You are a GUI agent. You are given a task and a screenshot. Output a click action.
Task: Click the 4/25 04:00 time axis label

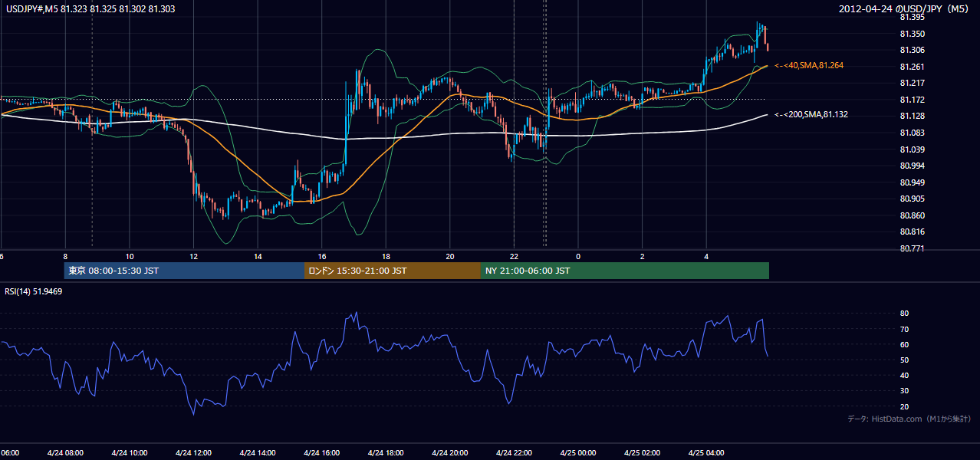(x=706, y=452)
